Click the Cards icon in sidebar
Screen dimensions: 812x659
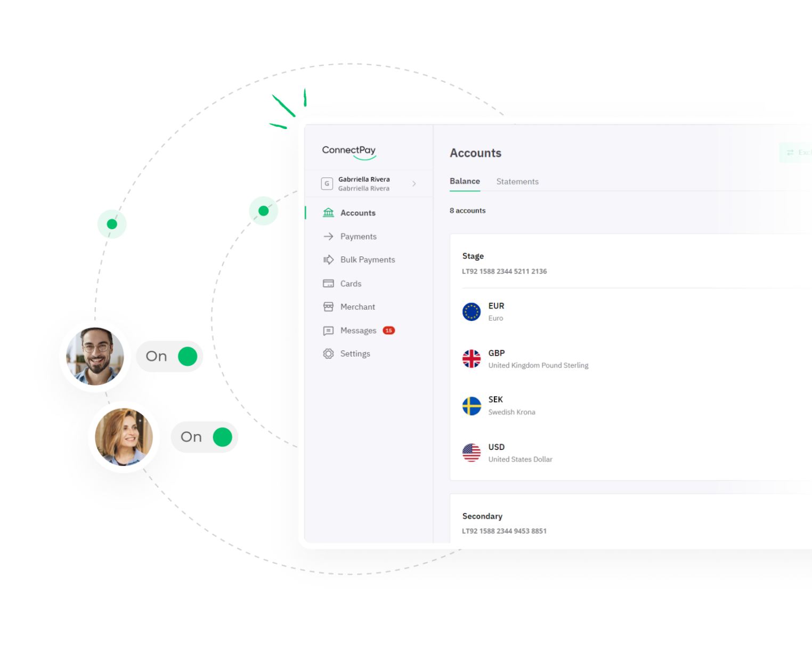[x=328, y=284]
